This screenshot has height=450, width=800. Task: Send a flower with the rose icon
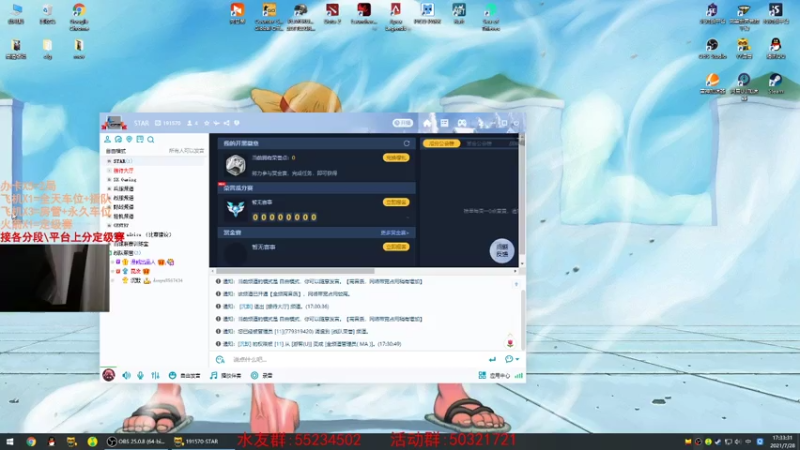(x=510, y=342)
